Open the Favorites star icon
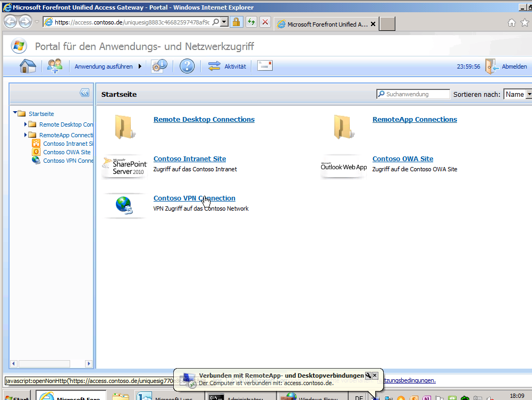This screenshot has height=400, width=532. click(525, 23)
